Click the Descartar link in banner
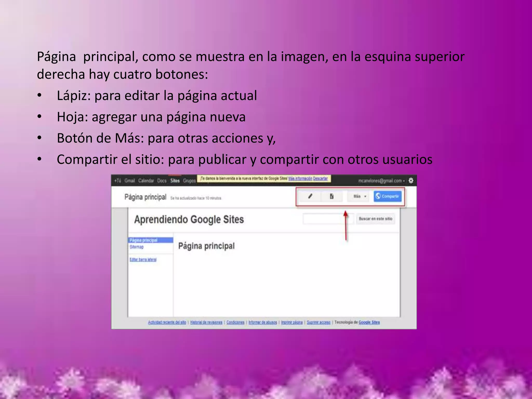Viewport: 532px width, 399px height. click(x=320, y=178)
